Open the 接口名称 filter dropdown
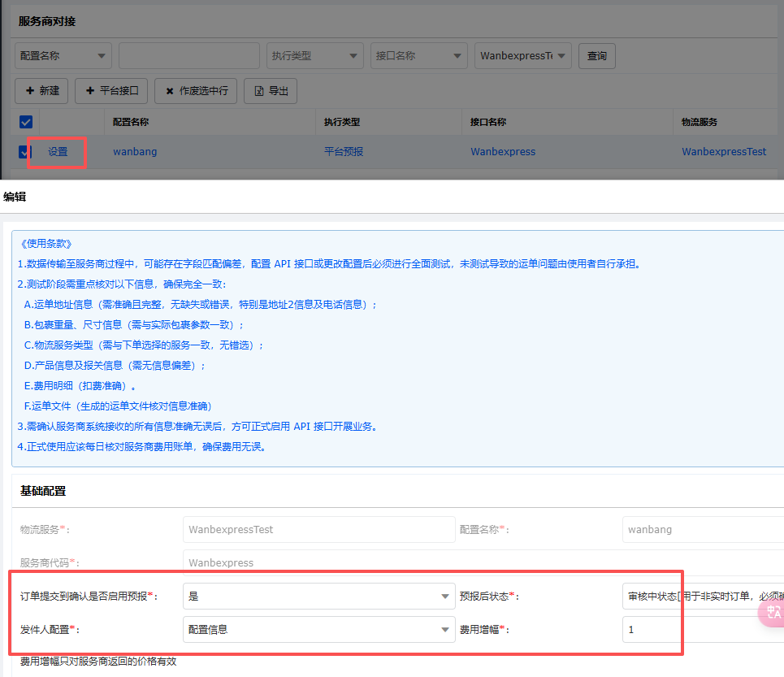The width and height of the screenshot is (784, 677). 418,56
